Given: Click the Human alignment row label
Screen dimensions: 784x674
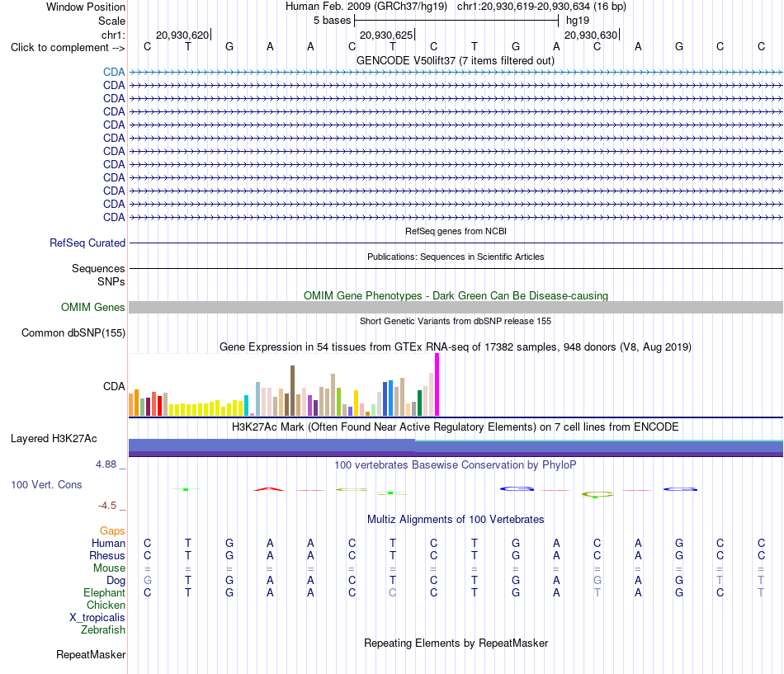Looking at the screenshot, I should click(x=108, y=543).
